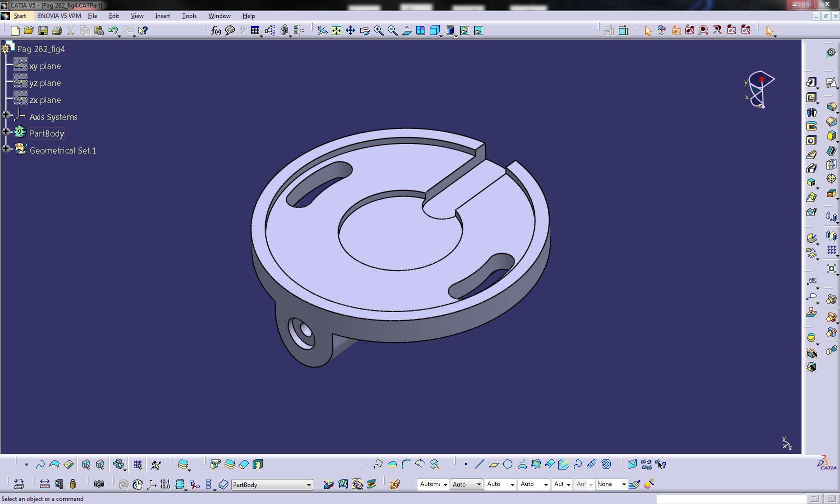This screenshot has height=504, width=840.
Task: Open the PartBody working object dropdown
Action: pos(309,484)
